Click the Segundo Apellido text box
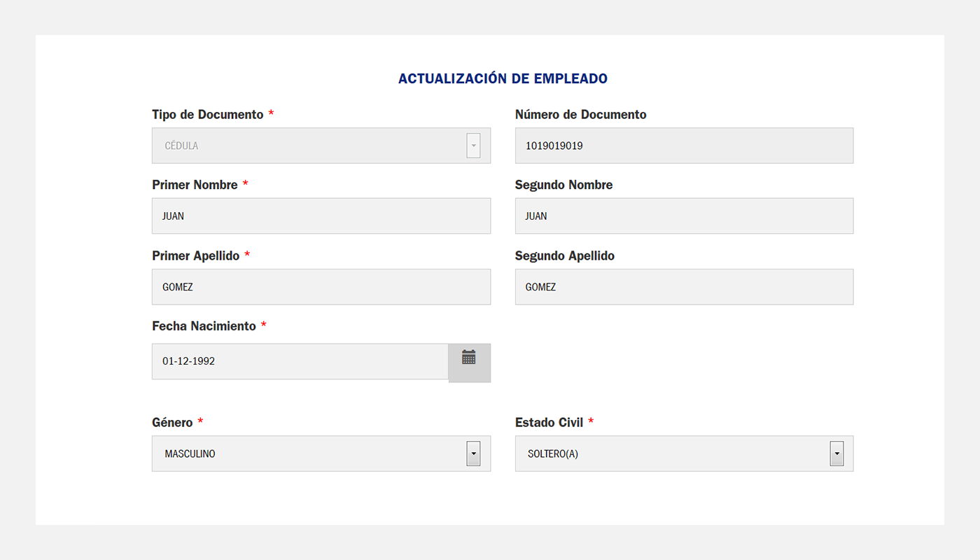The width and height of the screenshot is (980, 560). [x=684, y=287]
